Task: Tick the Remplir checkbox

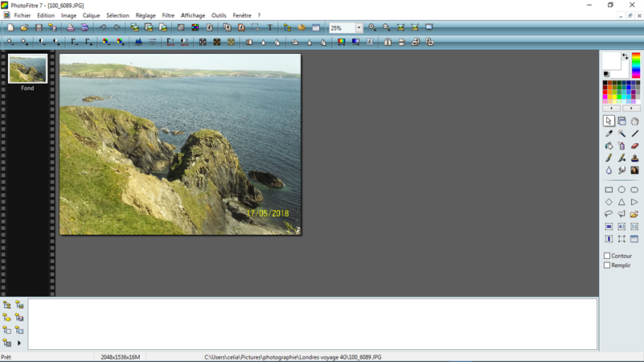Action: pos(607,265)
